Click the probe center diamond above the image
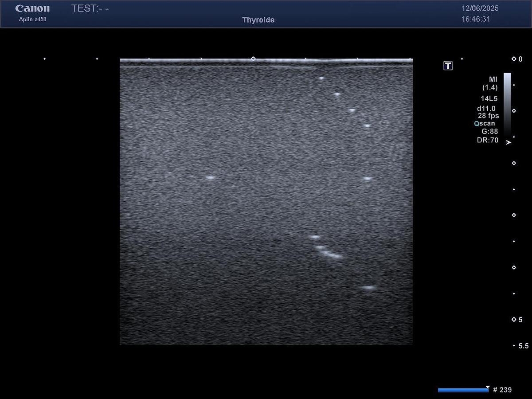This screenshot has height=399, width=532. click(253, 59)
